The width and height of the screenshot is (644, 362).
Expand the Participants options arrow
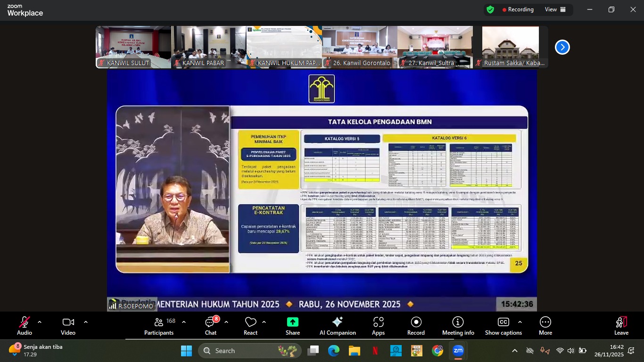(184, 322)
